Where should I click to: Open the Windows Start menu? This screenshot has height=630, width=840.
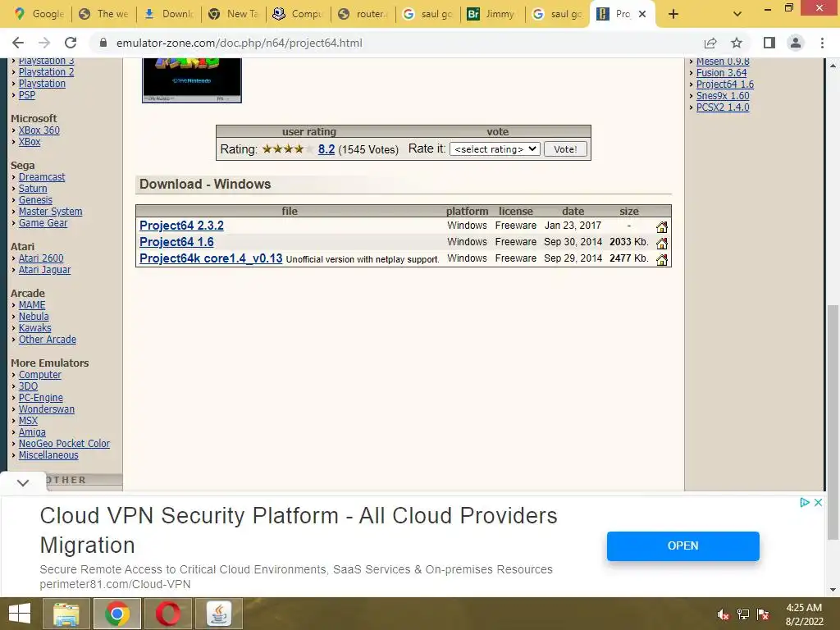coord(20,614)
